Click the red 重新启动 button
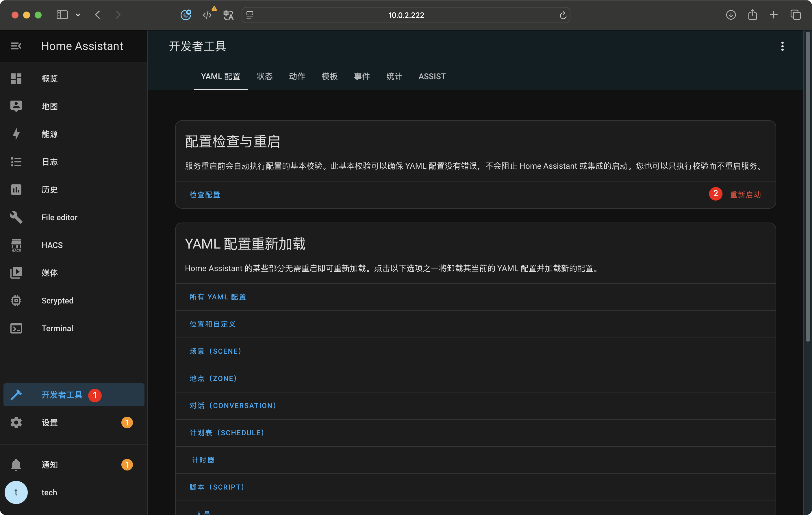812x515 pixels. [x=745, y=194]
